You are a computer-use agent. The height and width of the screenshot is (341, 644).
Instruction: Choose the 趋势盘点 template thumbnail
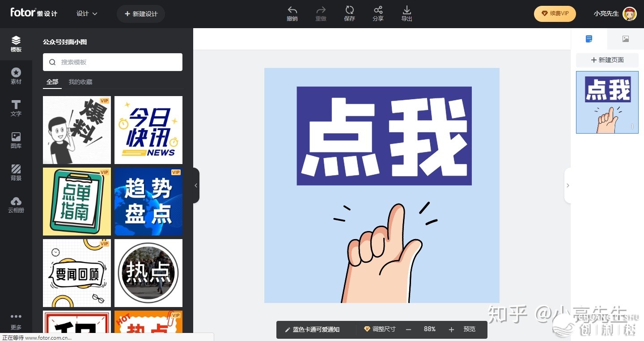pyautogui.click(x=148, y=202)
